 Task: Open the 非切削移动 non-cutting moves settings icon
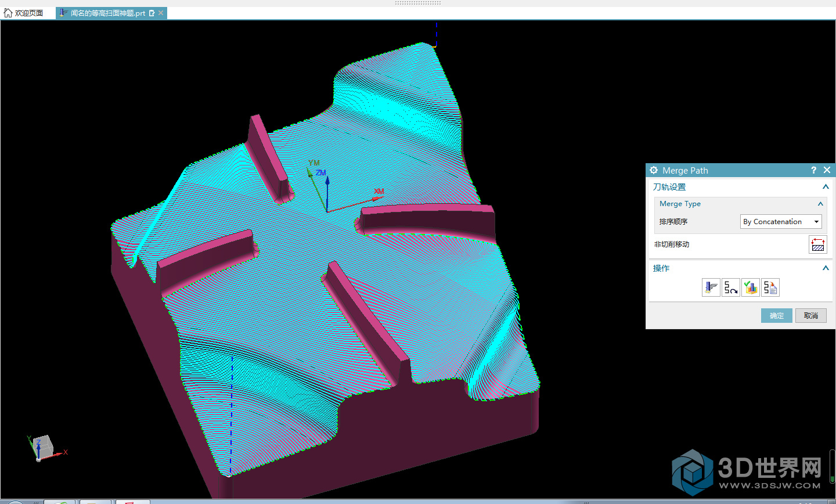click(818, 244)
